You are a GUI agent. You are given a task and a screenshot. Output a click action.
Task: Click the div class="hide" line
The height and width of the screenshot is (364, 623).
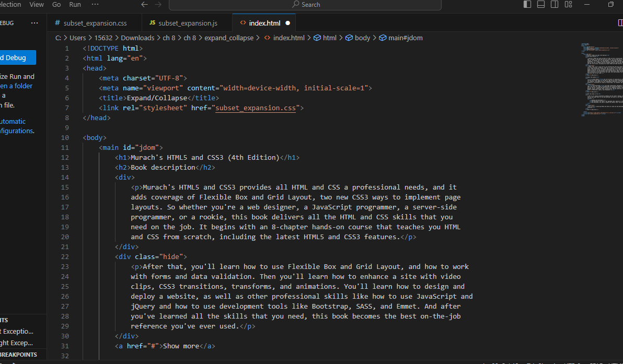(151, 257)
